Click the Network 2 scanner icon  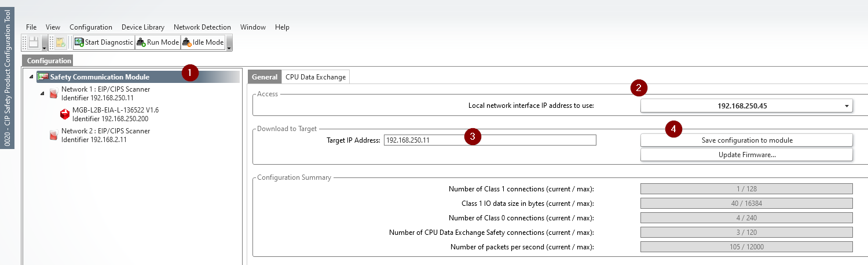[53, 135]
